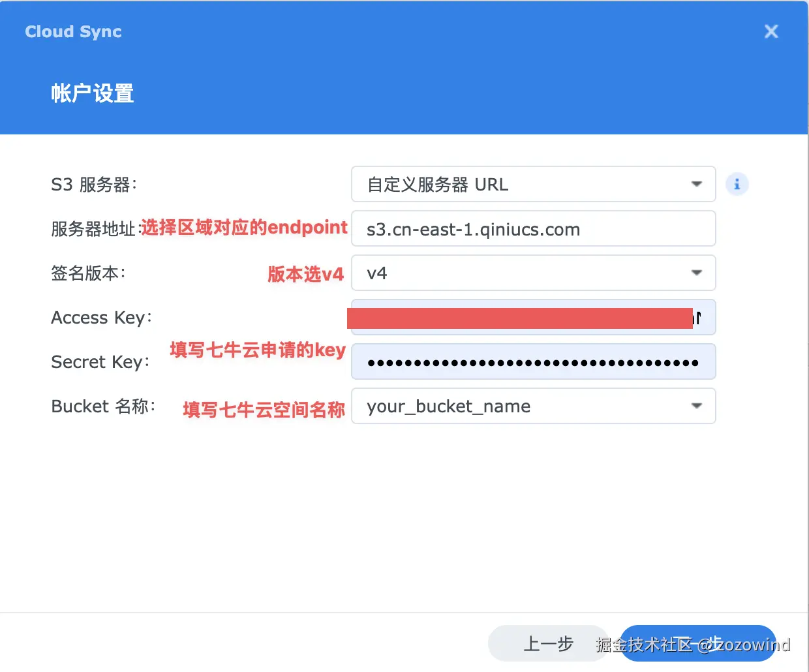809x672 pixels.
Task: Click the Secret Key label
Action: [x=100, y=362]
